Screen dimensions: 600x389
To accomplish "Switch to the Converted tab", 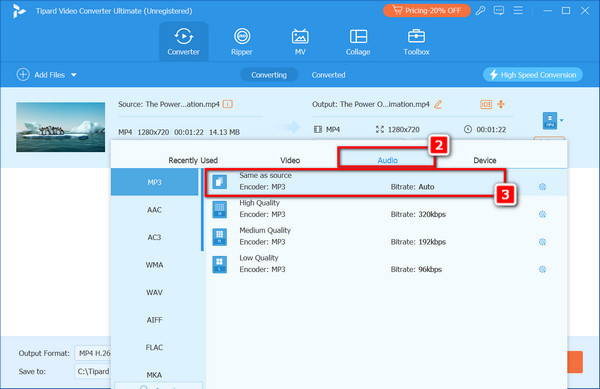I will coord(328,75).
